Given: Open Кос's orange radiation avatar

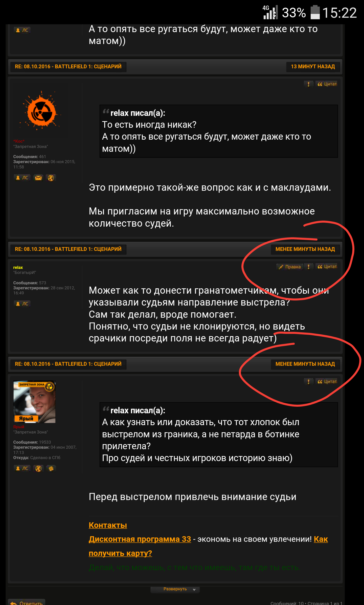Looking at the screenshot, I should point(41,111).
